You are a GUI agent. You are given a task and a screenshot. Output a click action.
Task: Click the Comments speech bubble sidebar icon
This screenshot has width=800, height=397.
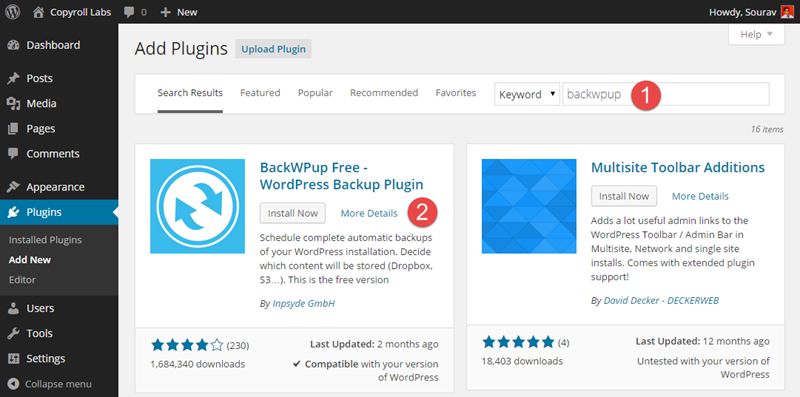[x=14, y=154]
